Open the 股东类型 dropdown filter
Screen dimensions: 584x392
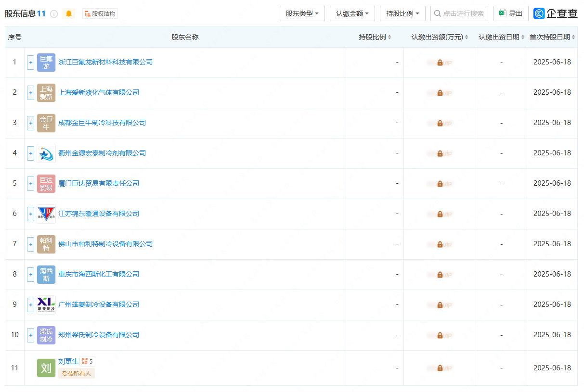302,13
